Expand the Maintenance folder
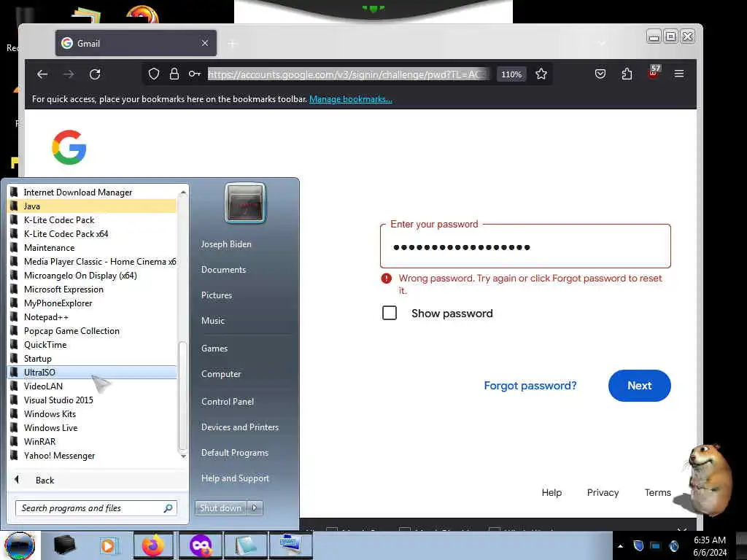 pos(93,248)
